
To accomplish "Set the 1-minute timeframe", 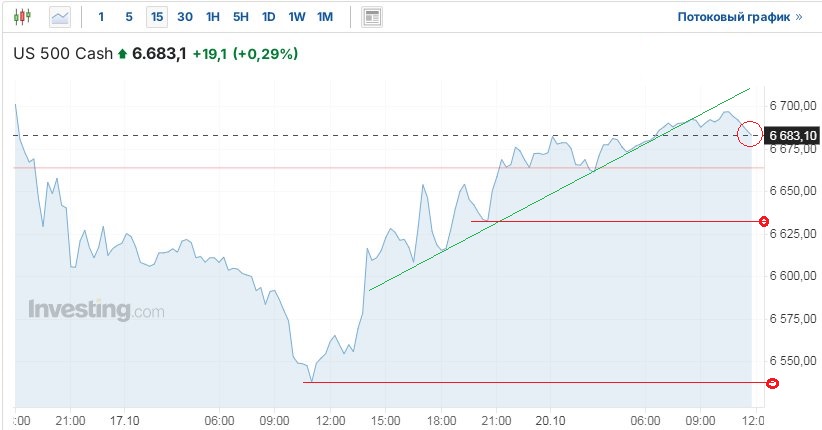I will [101, 17].
